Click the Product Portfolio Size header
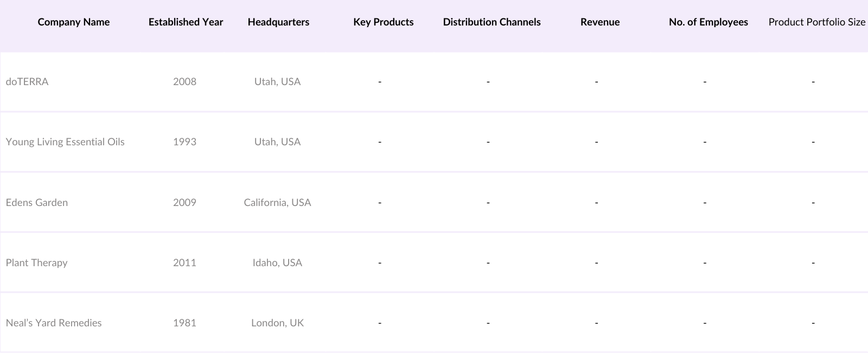The image size is (868, 354). pyautogui.click(x=816, y=22)
